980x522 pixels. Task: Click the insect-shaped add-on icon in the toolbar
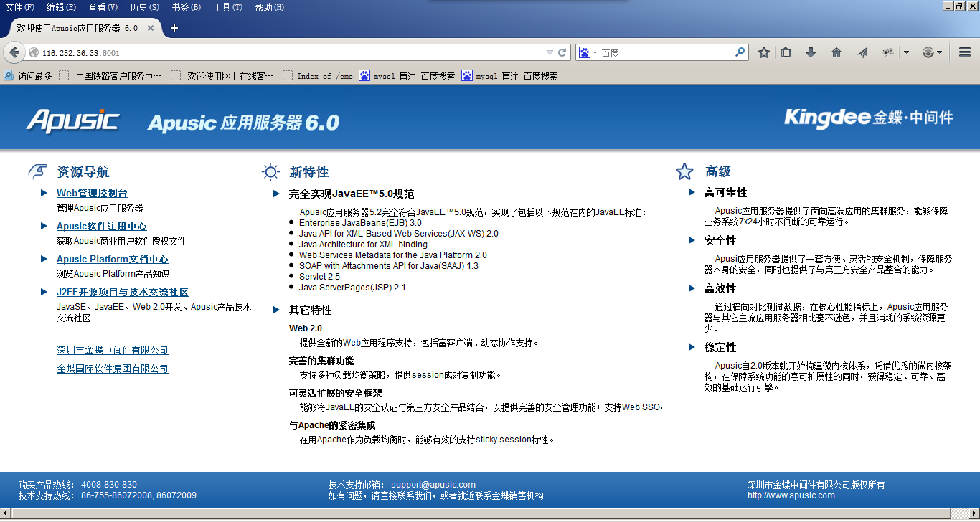tap(888, 52)
